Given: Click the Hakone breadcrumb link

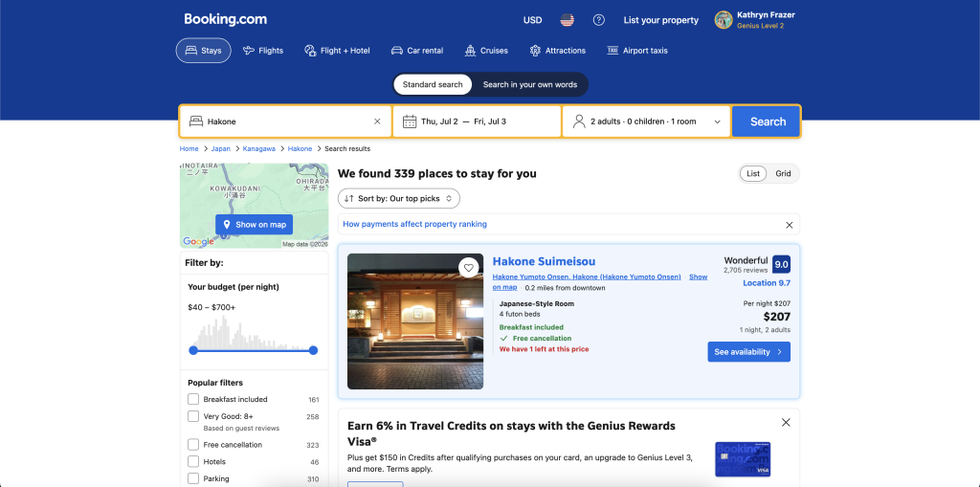Looking at the screenshot, I should [300, 149].
